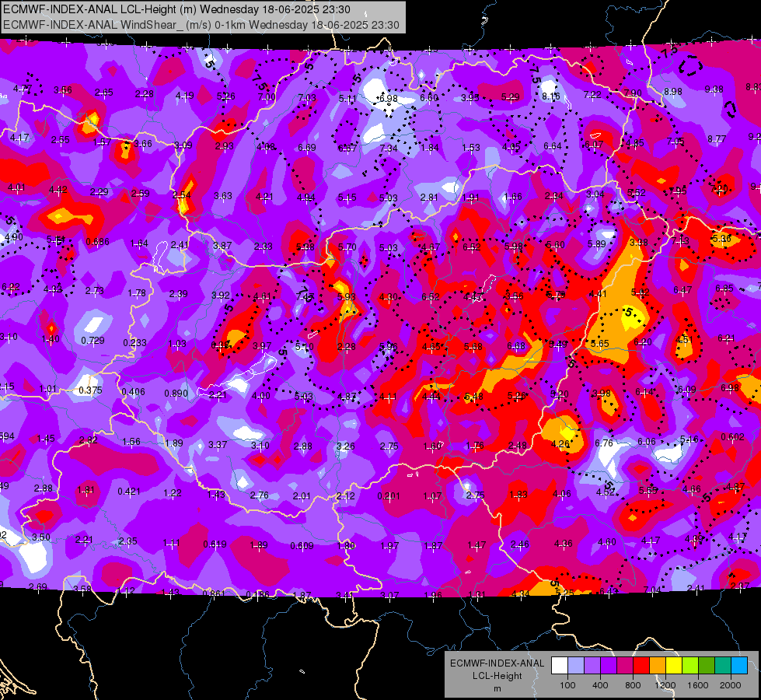Click the wind shear value 0.375
The image size is (761, 700).
coord(90,390)
